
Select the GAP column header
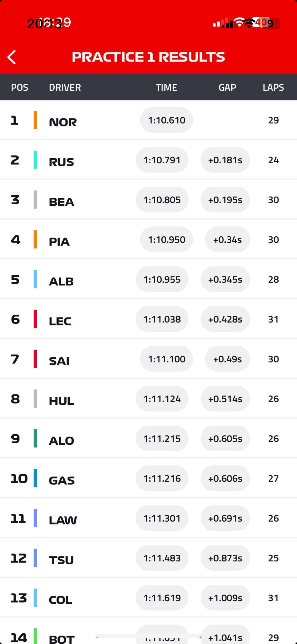pyautogui.click(x=227, y=87)
